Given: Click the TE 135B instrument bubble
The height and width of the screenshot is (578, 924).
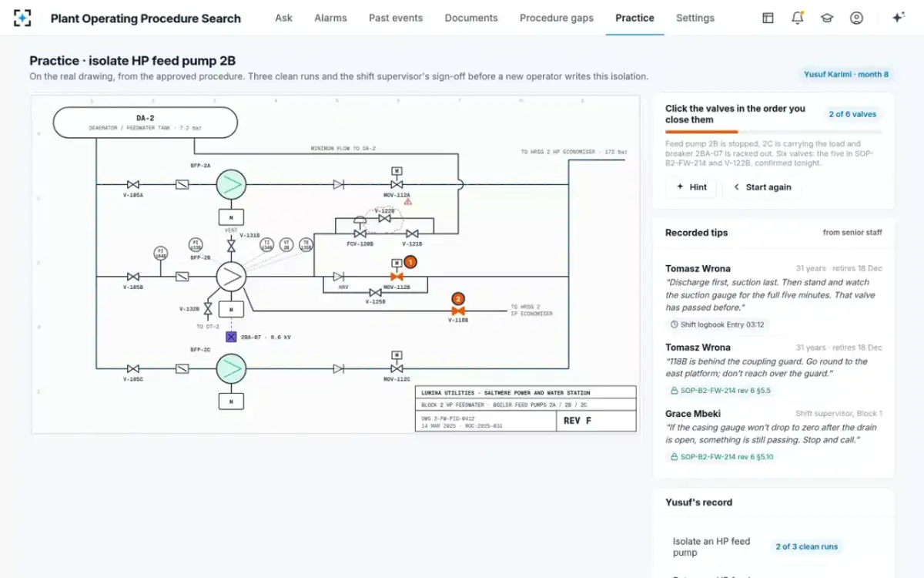Looking at the screenshot, I should click(x=306, y=244).
